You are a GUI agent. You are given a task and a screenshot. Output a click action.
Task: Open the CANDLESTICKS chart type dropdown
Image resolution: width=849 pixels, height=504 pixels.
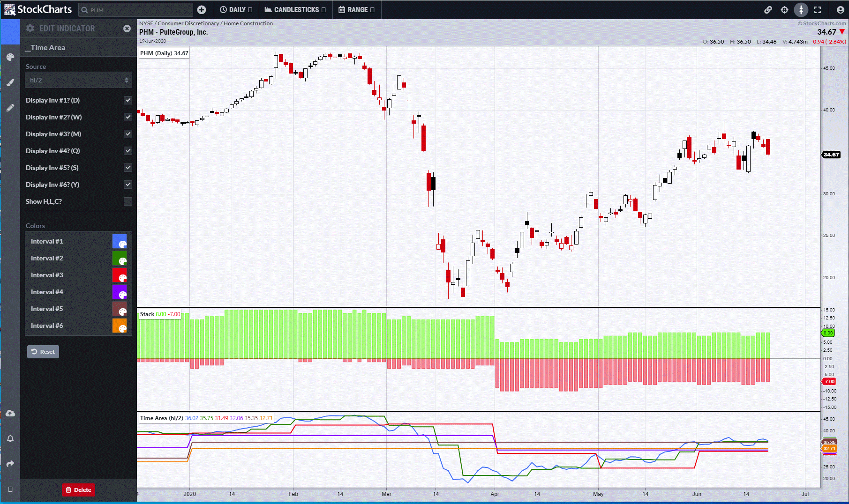[295, 10]
